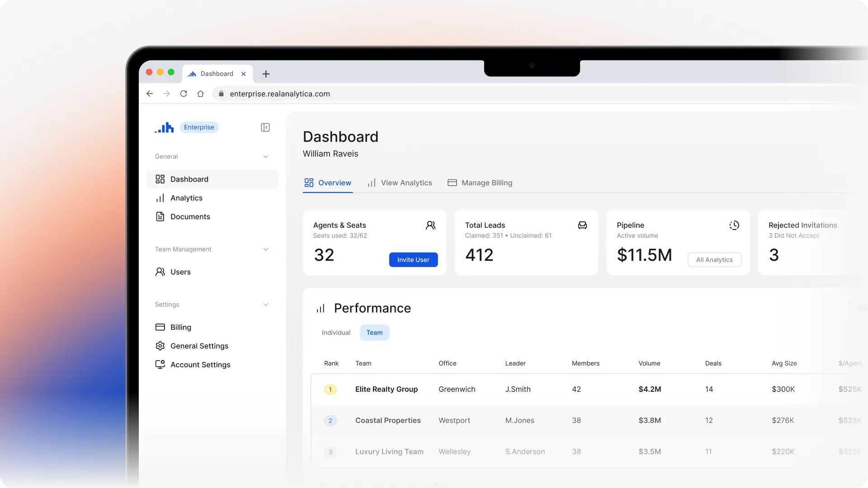Viewport: 868px width, 488px height.
Task: Select the Users icon under Team Management
Action: coord(160,272)
